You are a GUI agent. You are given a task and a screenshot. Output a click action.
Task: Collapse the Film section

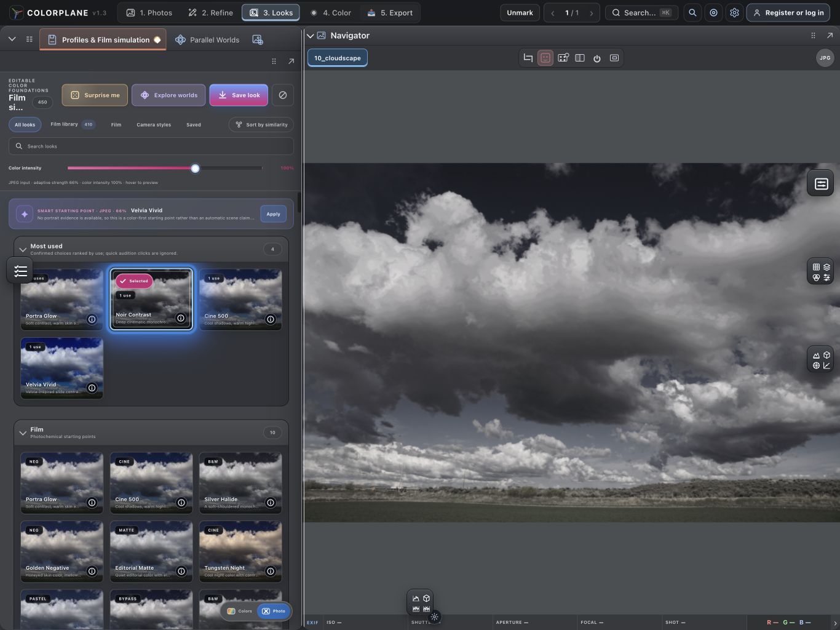[23, 433]
